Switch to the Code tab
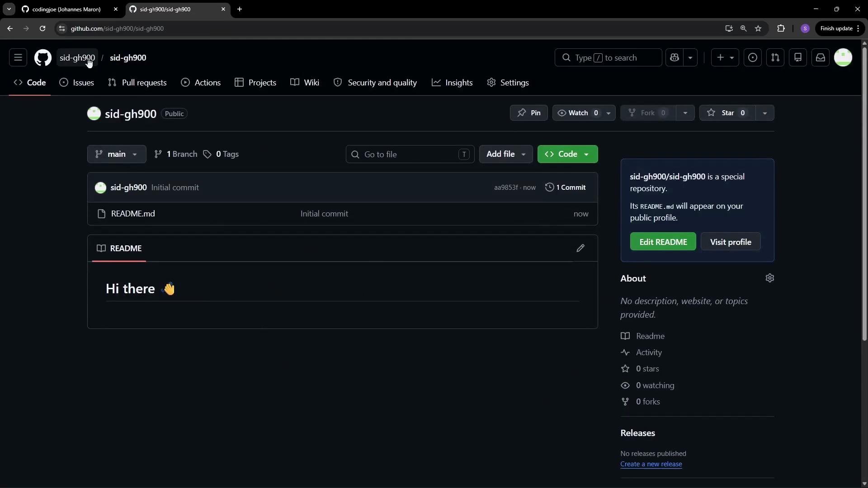Viewport: 868px width, 488px height. click(x=30, y=83)
